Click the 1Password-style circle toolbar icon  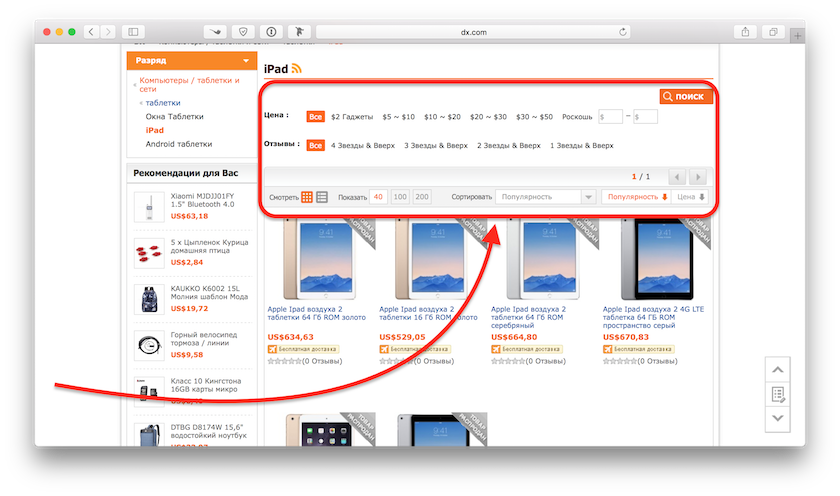click(x=271, y=32)
